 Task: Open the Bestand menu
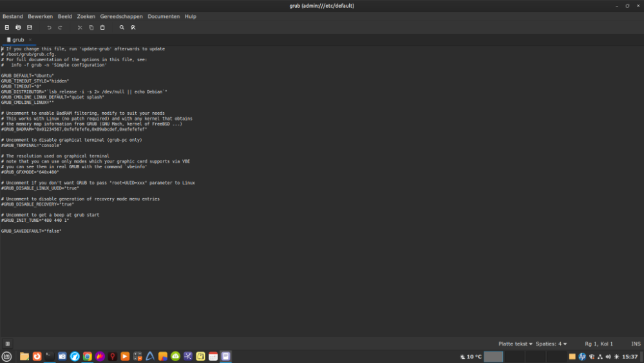[x=13, y=16]
